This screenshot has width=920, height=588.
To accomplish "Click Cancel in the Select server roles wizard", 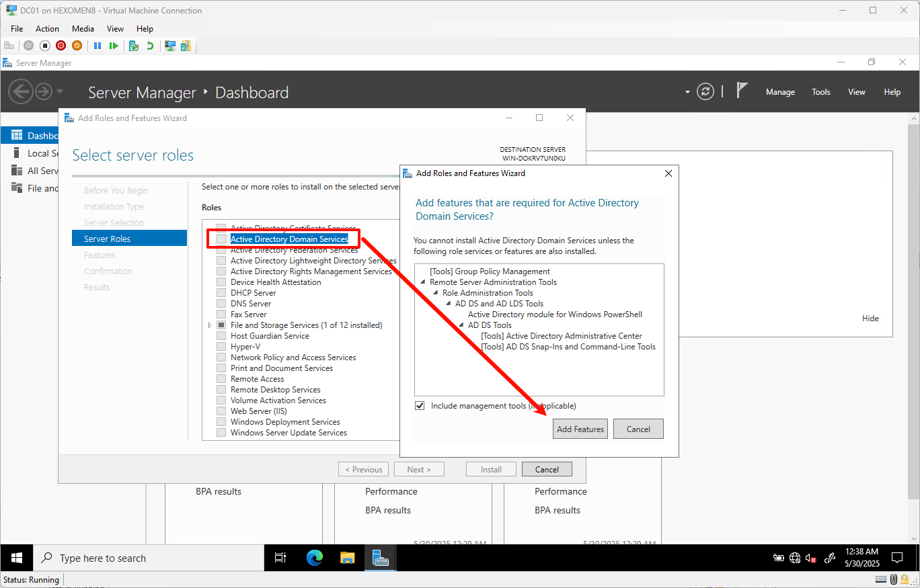I will point(547,470).
